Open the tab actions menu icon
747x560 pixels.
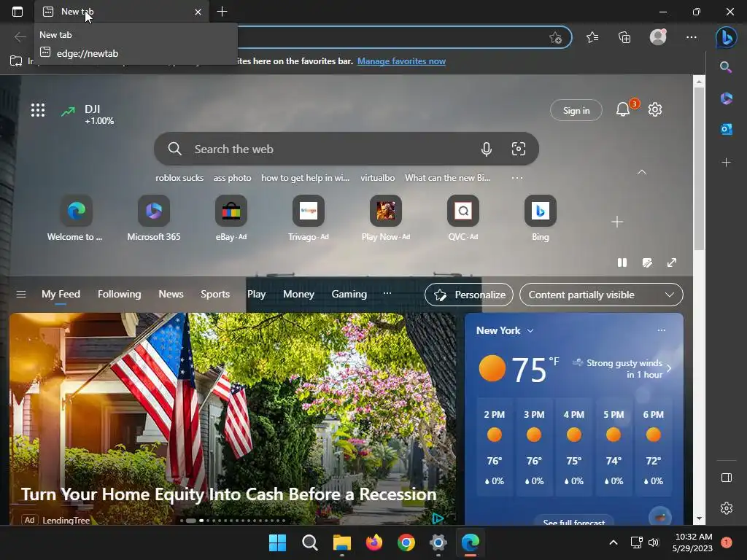(18, 12)
